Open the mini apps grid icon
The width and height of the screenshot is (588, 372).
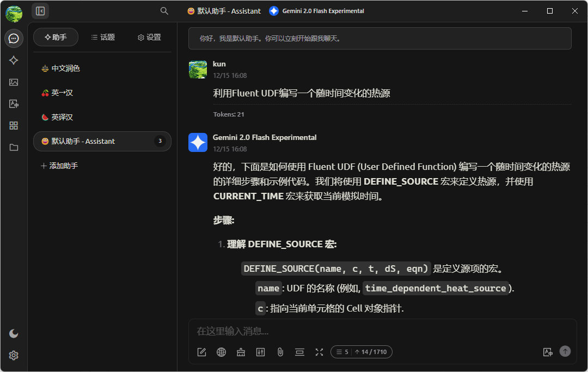pos(14,126)
